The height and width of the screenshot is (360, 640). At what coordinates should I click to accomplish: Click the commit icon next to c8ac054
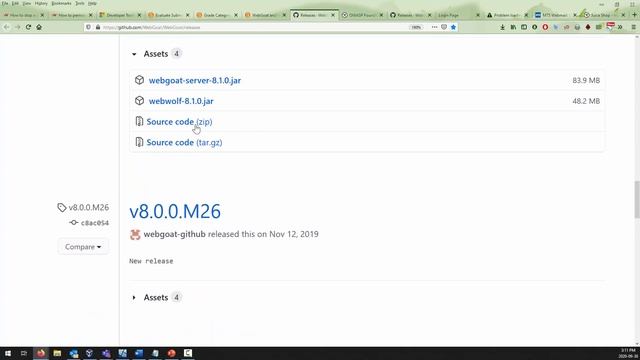pos(73,222)
